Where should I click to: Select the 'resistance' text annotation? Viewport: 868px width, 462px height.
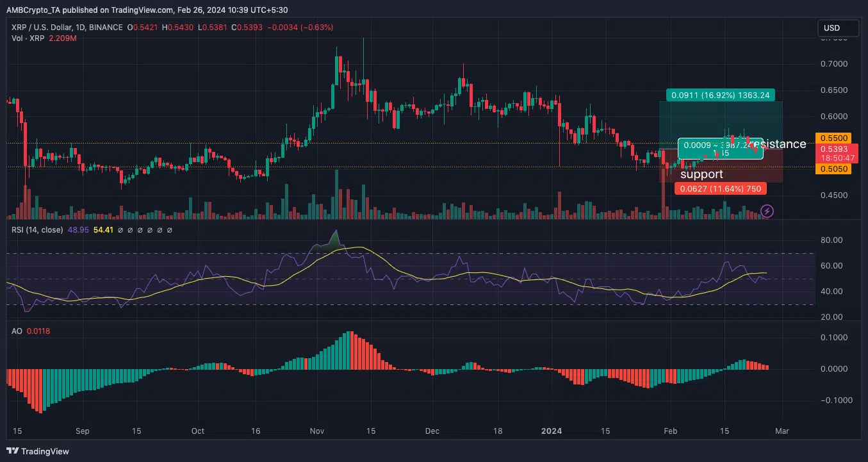(x=778, y=144)
